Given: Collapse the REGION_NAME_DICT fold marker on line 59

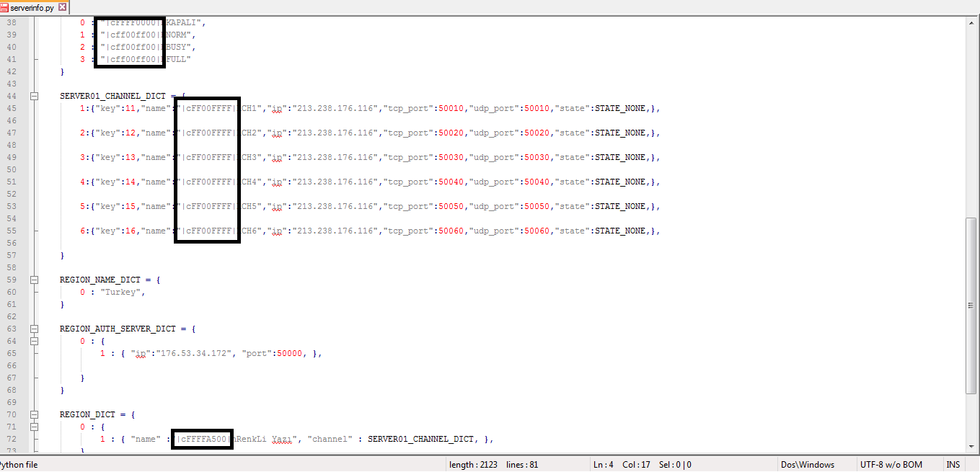Looking at the screenshot, I should pyautogui.click(x=34, y=280).
